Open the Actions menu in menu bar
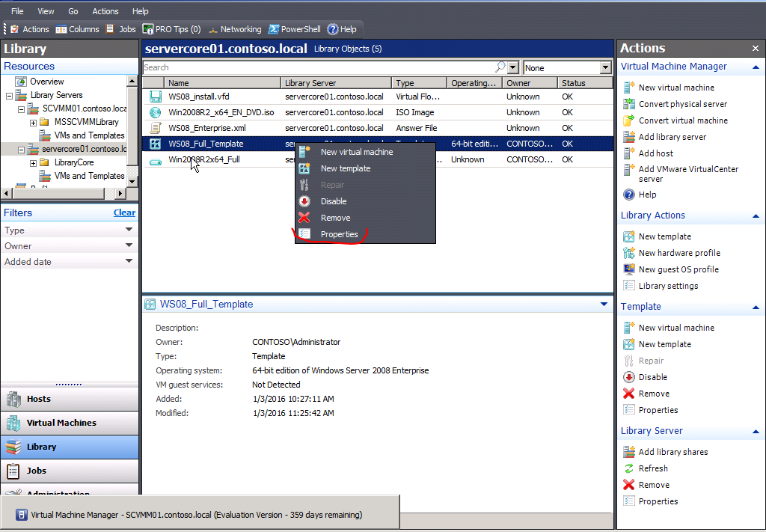This screenshot has width=766, height=532. point(105,11)
